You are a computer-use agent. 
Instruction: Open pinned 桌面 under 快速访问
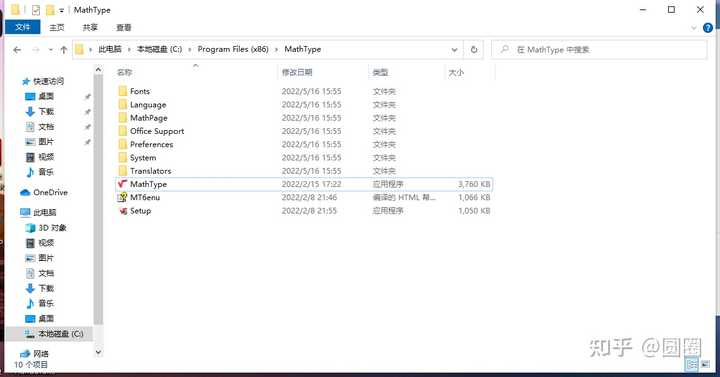[40, 96]
